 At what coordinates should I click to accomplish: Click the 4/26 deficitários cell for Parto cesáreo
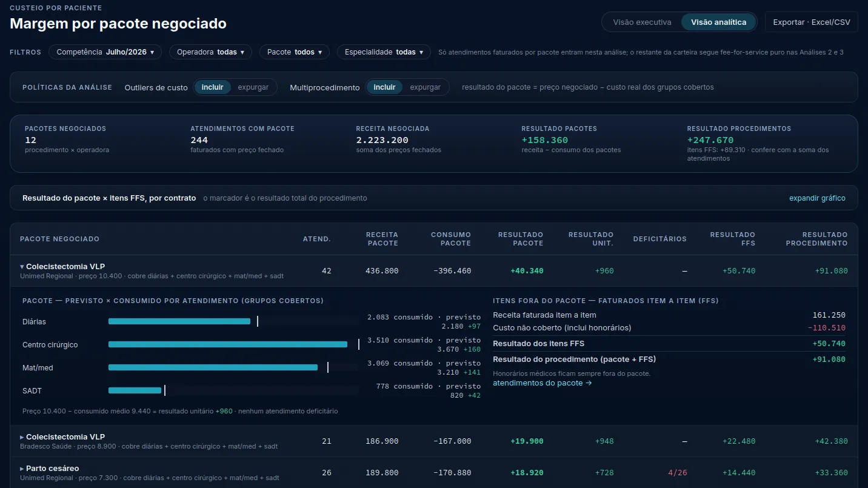point(678,473)
